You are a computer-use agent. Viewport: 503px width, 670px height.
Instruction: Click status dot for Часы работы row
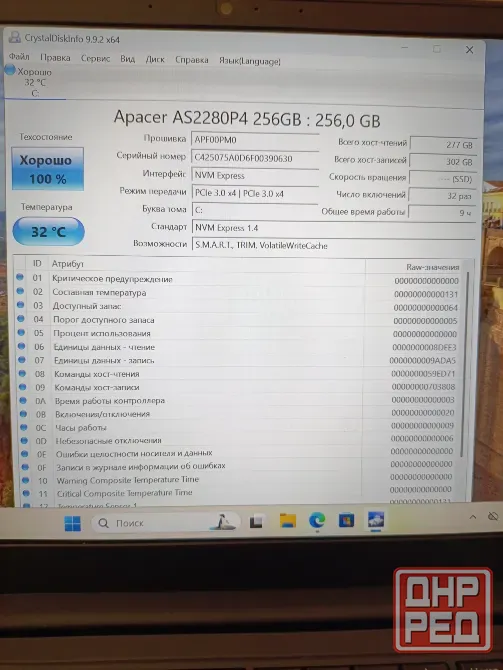pos(24,427)
